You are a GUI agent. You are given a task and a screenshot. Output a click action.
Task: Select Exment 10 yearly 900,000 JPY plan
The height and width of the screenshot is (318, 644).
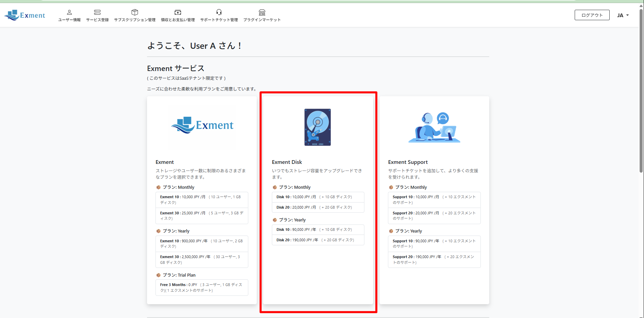click(x=202, y=244)
